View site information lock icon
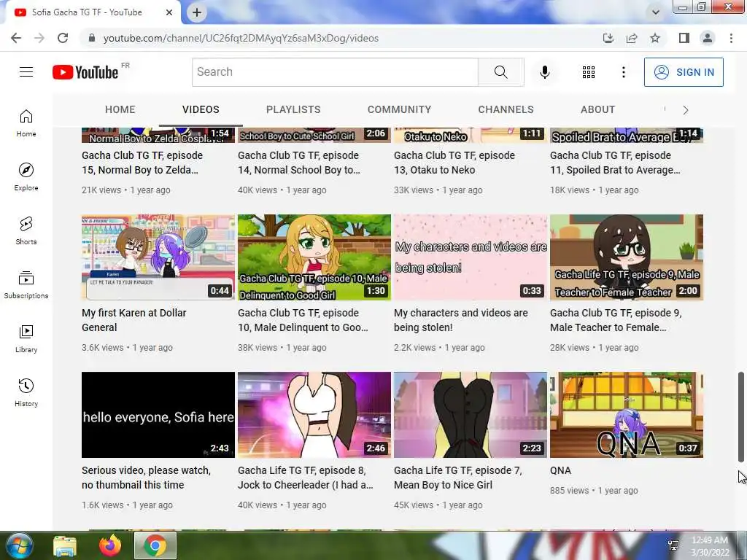This screenshot has width=747, height=560. 92,38
